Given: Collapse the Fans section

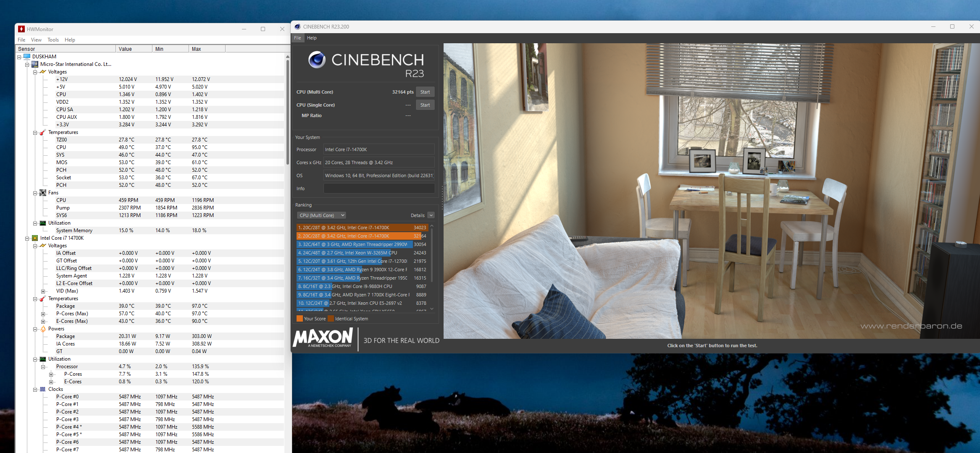Looking at the screenshot, I should (x=35, y=193).
